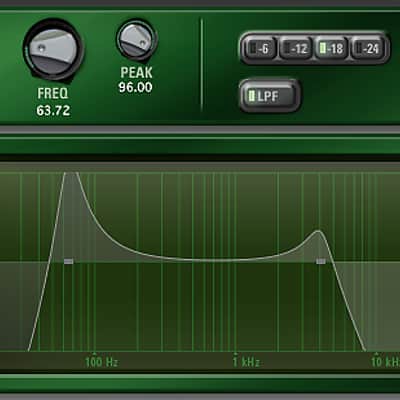
Task: Click the PEAK label text
Action: [136, 72]
